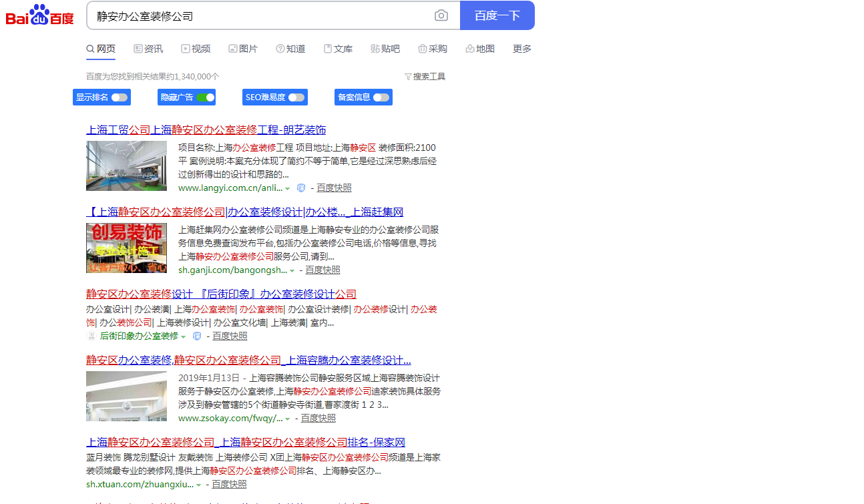The width and height of the screenshot is (864, 504).
Task: Open the 图片 tab
Action: (x=243, y=49)
